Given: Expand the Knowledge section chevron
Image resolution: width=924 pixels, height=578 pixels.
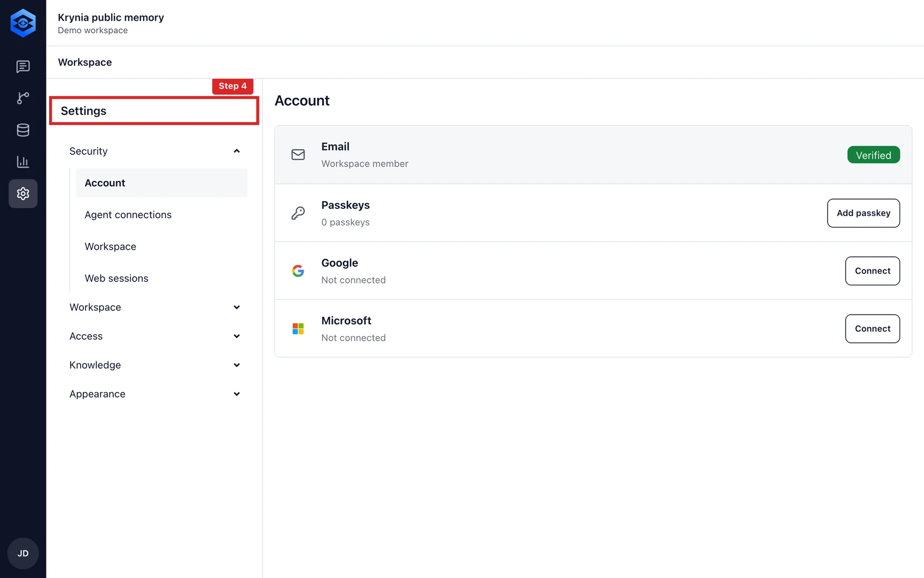Looking at the screenshot, I should pos(236,365).
